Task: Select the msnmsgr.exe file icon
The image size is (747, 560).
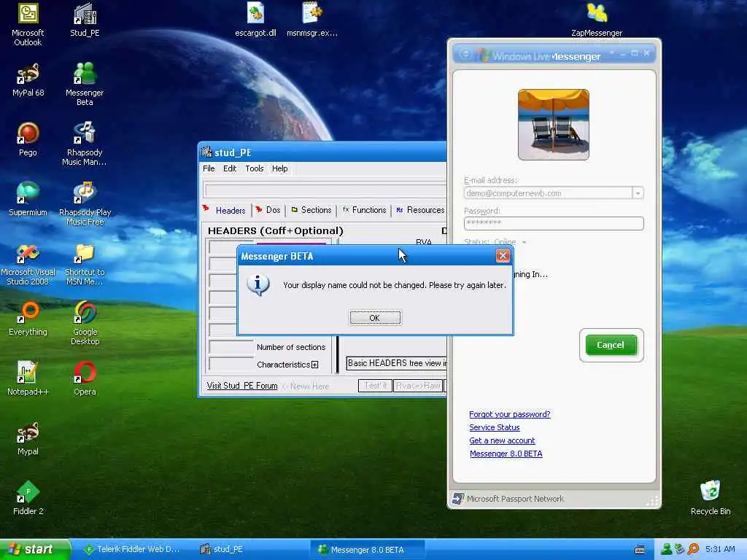Action: point(312,20)
